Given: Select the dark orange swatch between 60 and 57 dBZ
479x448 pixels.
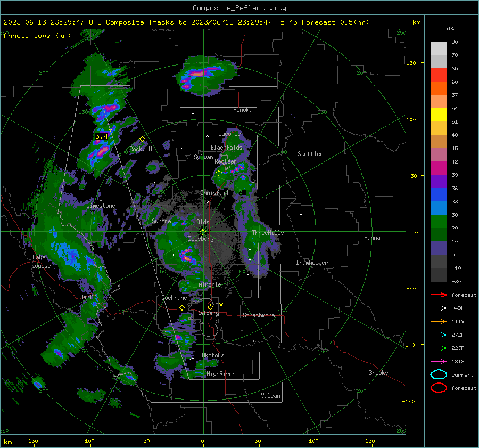Looking at the screenshot, I should coord(439,88).
